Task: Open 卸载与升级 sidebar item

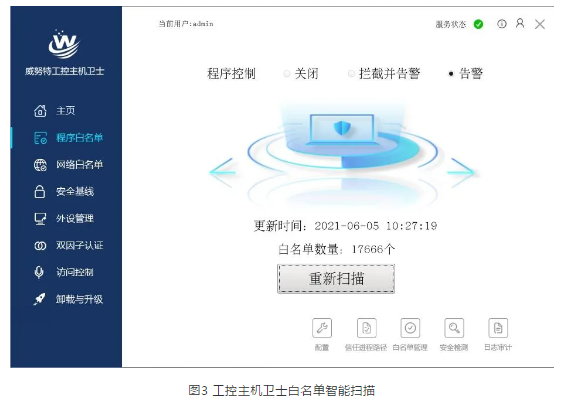Action: tap(68, 299)
